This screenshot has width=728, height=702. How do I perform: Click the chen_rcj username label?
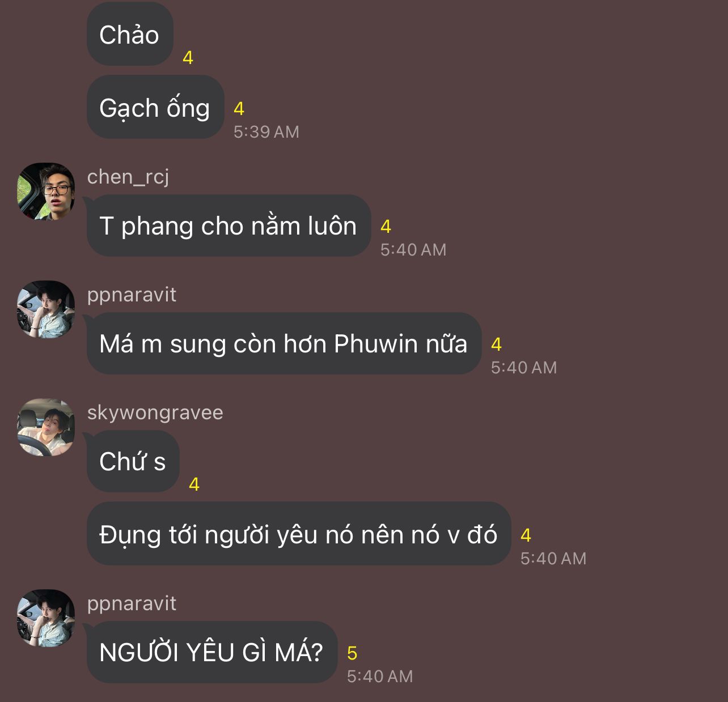[x=128, y=177]
